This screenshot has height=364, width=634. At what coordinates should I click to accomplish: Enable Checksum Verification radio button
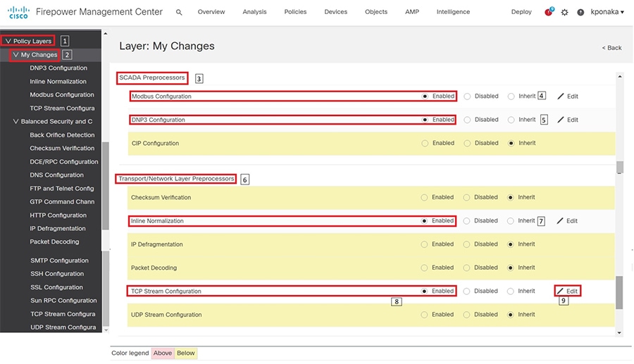[x=424, y=197]
